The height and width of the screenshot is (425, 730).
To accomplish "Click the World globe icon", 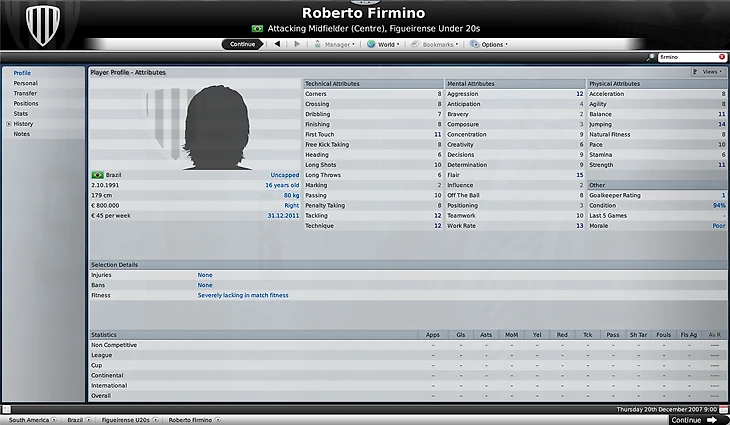I will (x=371, y=44).
